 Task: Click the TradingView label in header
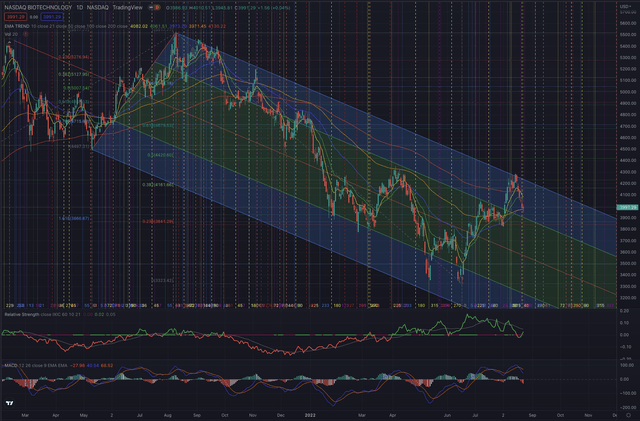pyautogui.click(x=127, y=7)
